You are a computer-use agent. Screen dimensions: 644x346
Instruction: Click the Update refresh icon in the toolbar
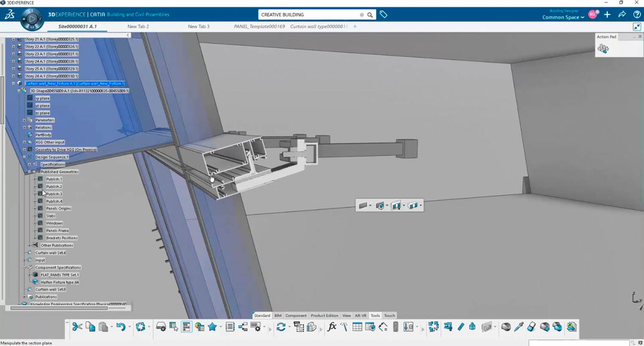point(281,327)
